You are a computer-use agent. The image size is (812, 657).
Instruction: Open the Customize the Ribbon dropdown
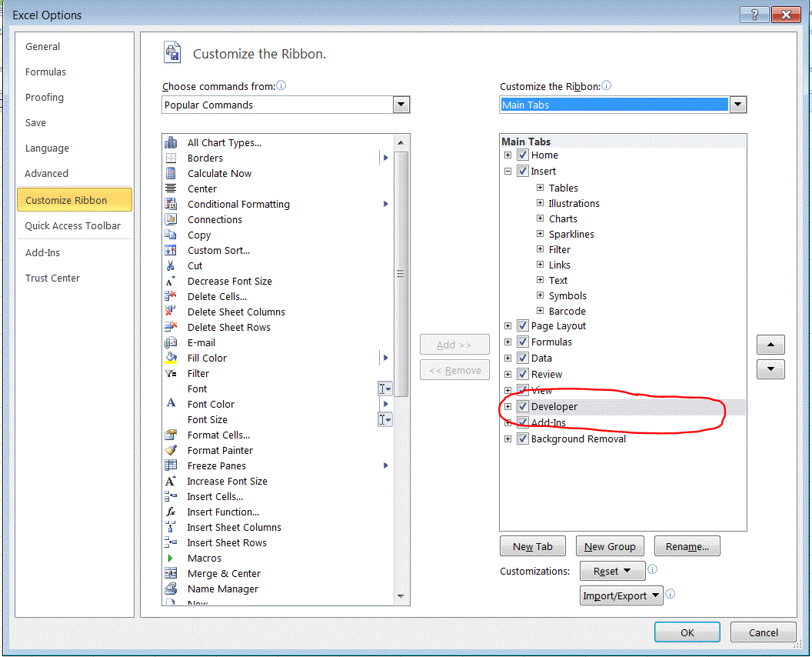[x=737, y=105]
